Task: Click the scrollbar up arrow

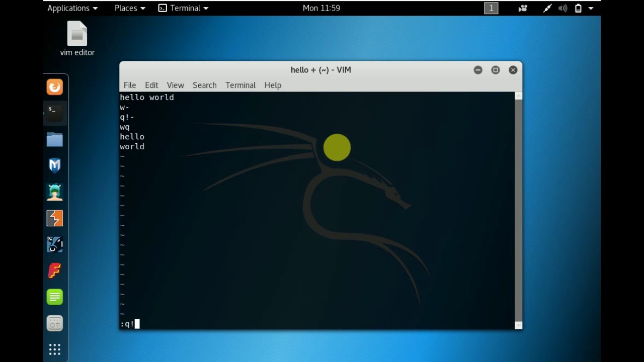Action: click(x=519, y=96)
